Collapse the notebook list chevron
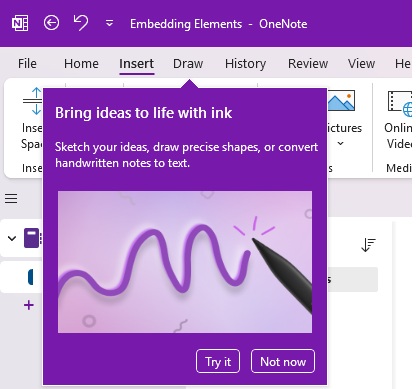Viewport: 416px width, 389px height. point(12,238)
